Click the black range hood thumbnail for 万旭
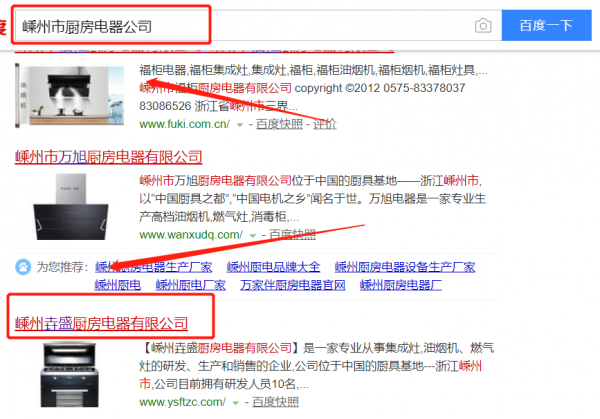 (x=71, y=207)
